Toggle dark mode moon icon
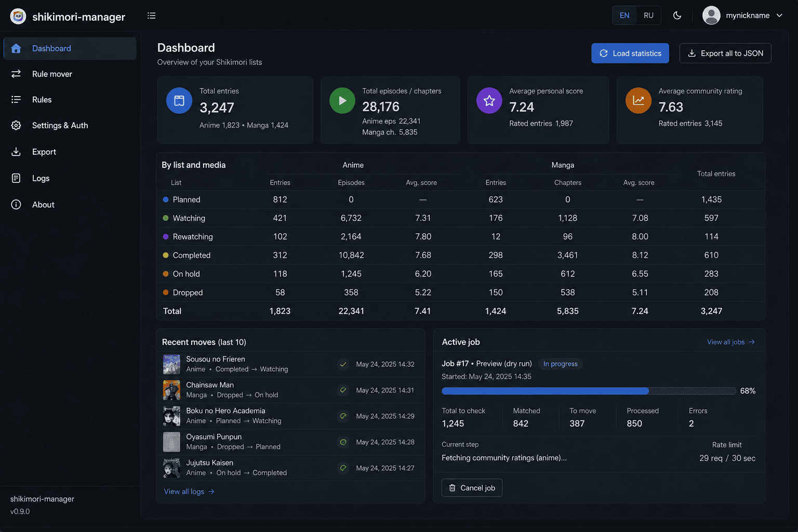This screenshot has width=798, height=532. pos(677,16)
